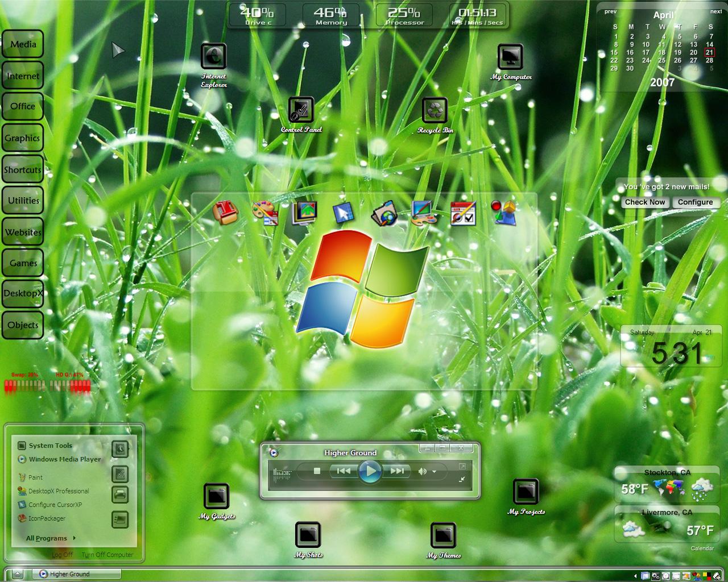Click the Higher Ground taskbar item

77,574
